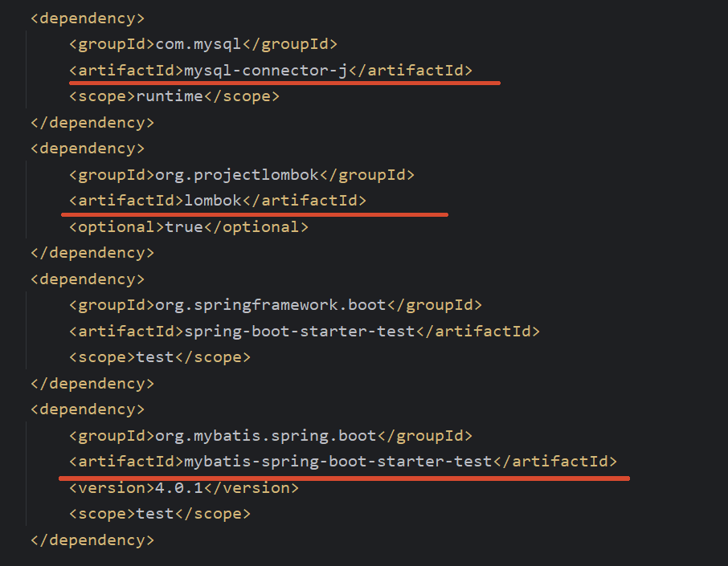Click opening dependency tag above springframework
Image resolution: width=728 pixels, height=566 pixels.
(88, 279)
